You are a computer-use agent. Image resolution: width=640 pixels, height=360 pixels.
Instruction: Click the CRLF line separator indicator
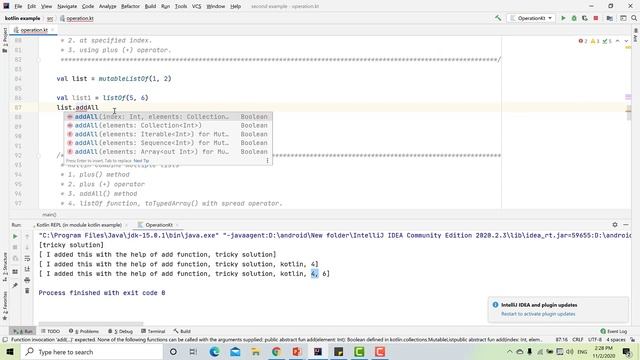pos(578,340)
